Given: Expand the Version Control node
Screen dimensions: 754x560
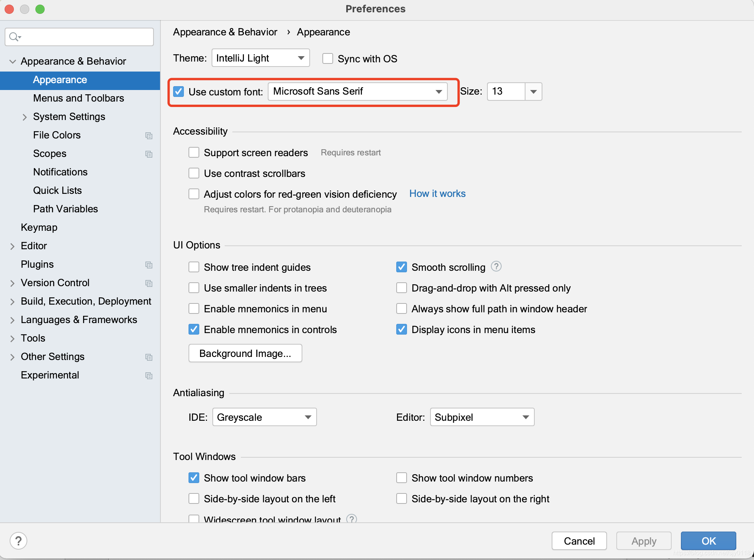Looking at the screenshot, I should tap(12, 283).
